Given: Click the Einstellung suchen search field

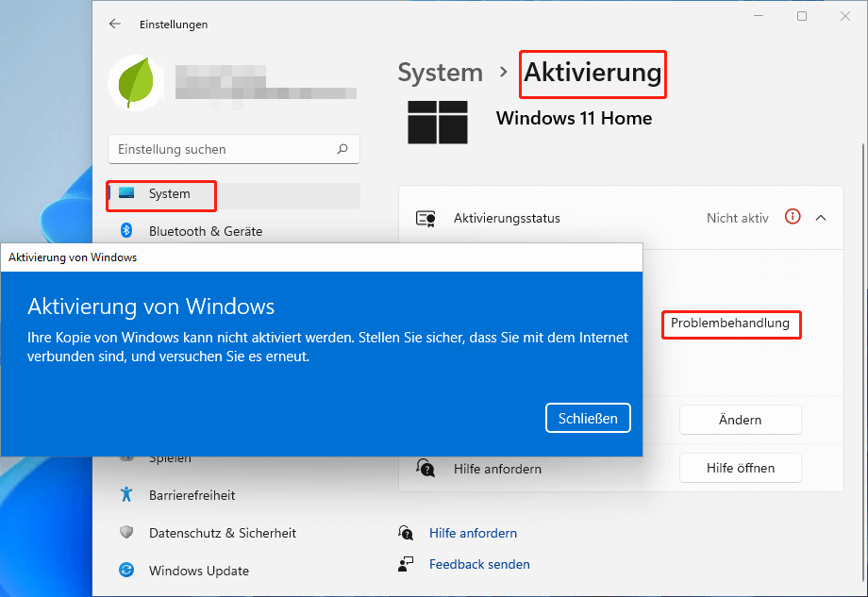Looking at the screenshot, I should pos(234,149).
